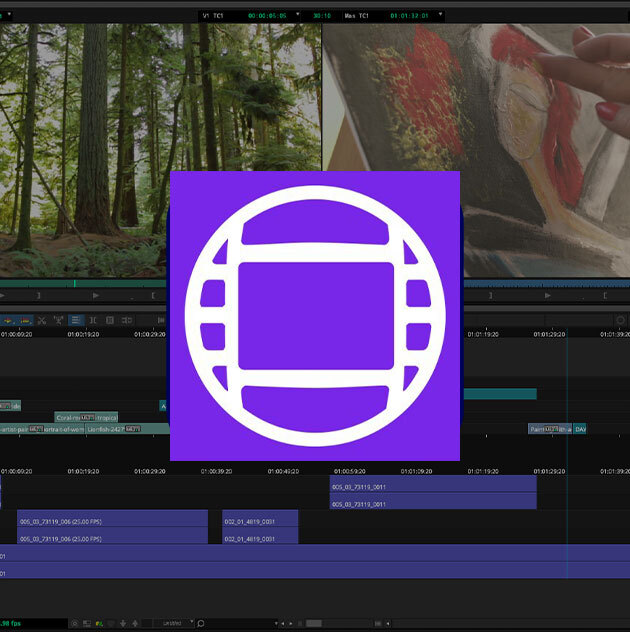Click the green-yellow color icon in bottom bar
This screenshot has height=632, width=630.
(x=99, y=624)
